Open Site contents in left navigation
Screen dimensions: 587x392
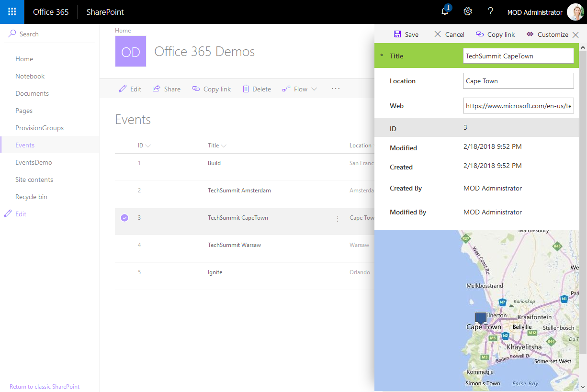[34, 179]
